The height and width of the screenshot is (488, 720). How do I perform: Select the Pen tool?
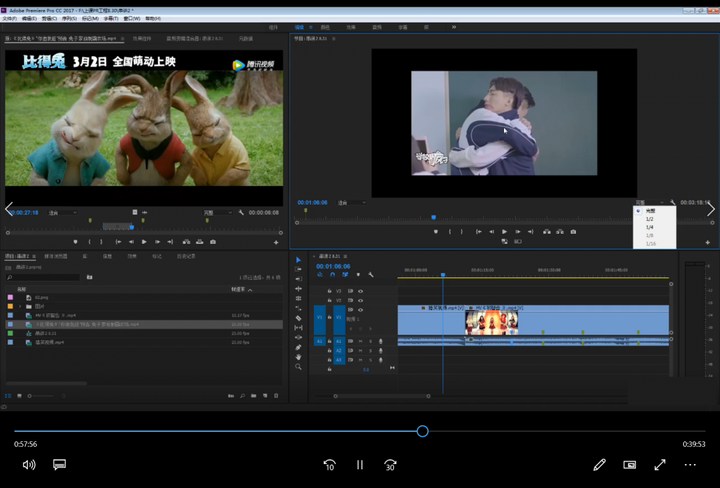298,348
